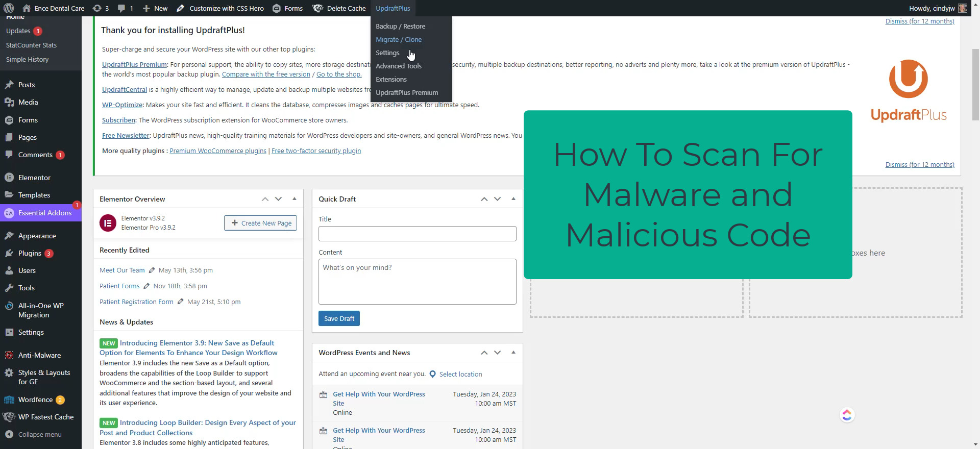
Task: Open the Appearance brush icon in sidebar
Action: 9,236
